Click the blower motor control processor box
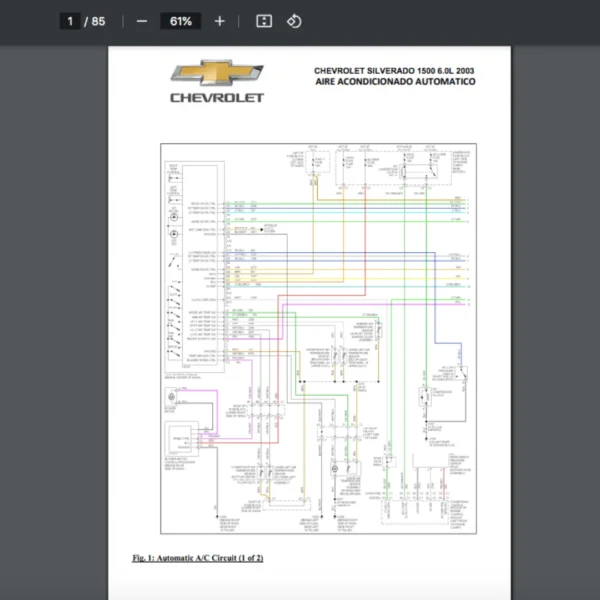 pos(182,438)
